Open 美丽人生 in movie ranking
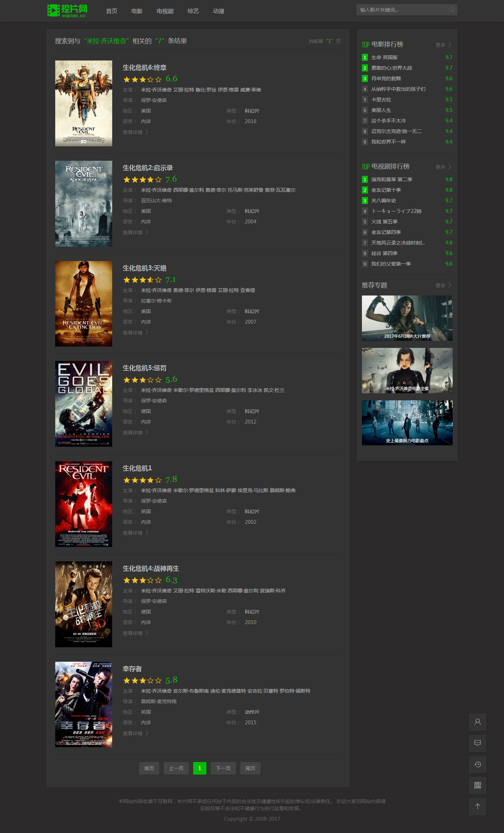This screenshot has height=833, width=504. (x=381, y=110)
